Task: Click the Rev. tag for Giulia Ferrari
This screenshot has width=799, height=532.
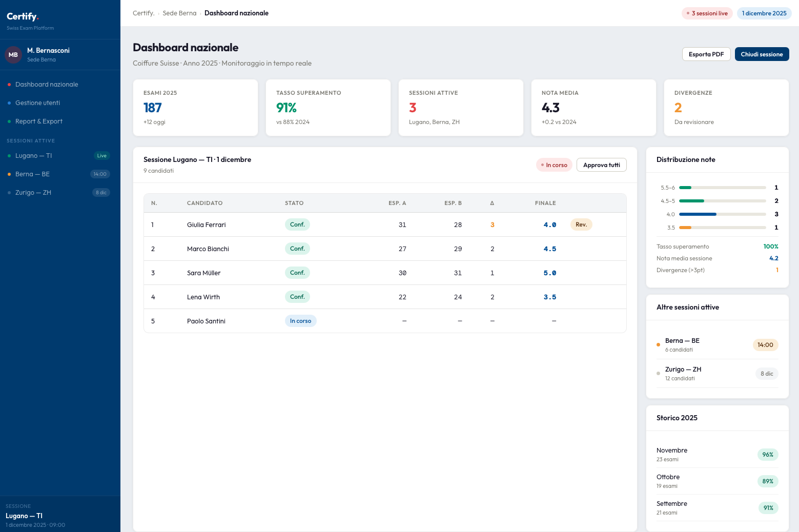Action: (581, 224)
